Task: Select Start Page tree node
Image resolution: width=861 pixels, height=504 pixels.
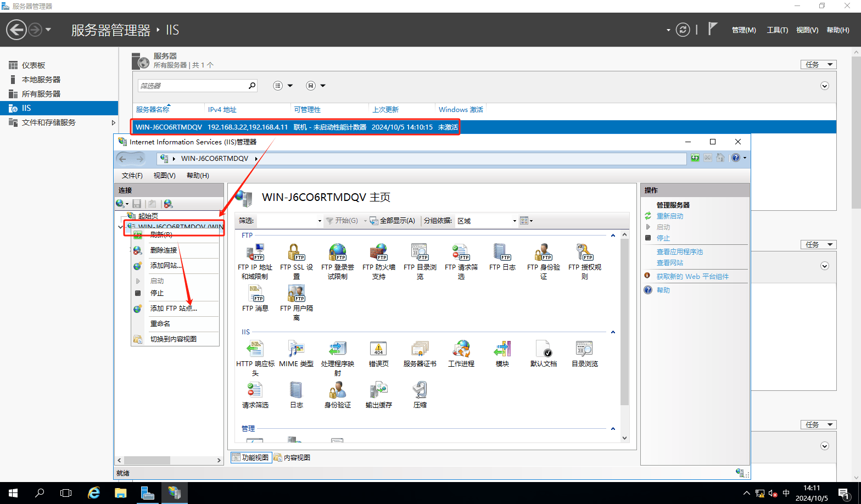Action: click(x=148, y=216)
